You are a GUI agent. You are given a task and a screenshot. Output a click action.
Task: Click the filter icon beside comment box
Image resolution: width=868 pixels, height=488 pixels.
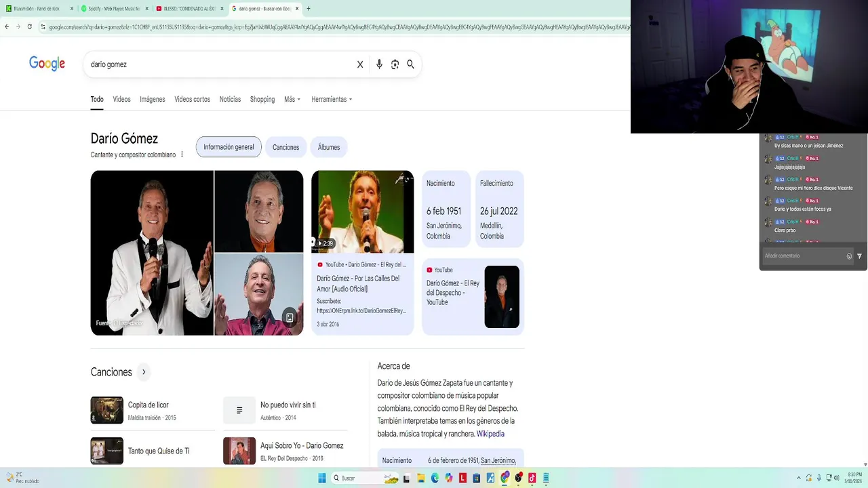click(x=859, y=256)
